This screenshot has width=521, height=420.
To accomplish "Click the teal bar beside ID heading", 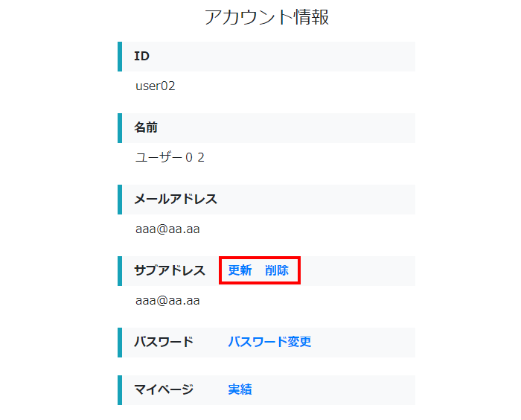I will point(120,57).
